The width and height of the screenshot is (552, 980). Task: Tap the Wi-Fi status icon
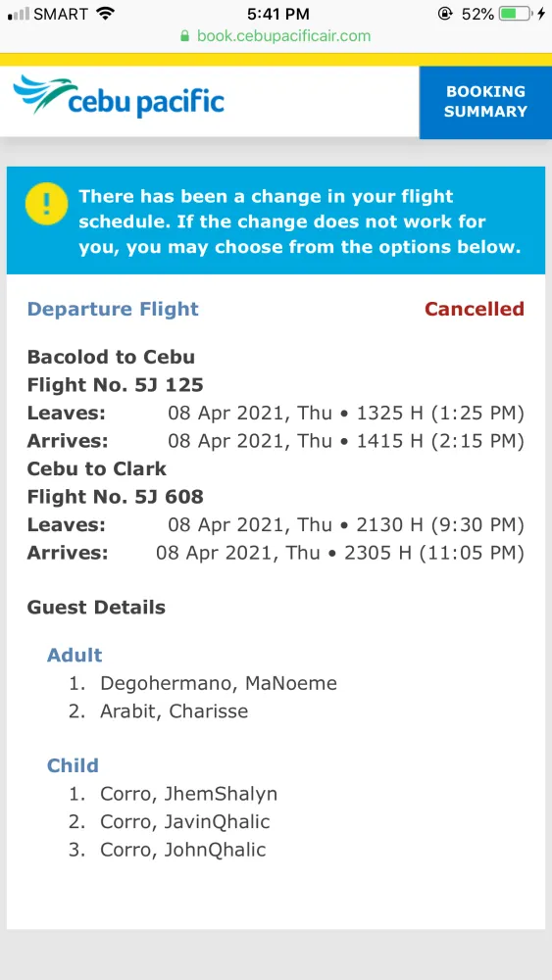tap(106, 13)
